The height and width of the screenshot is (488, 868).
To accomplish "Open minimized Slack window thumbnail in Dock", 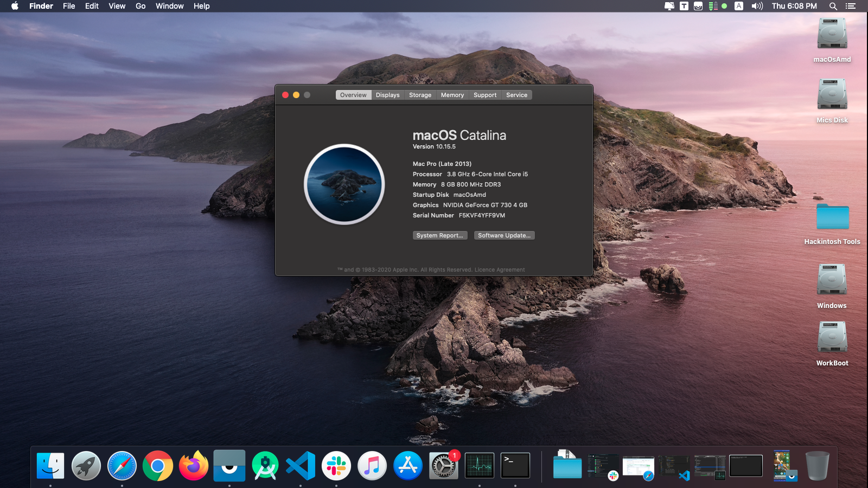I will pos(603,466).
